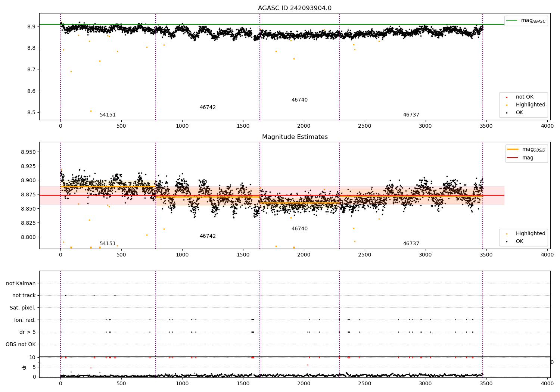Click the mag OBSID legend entry in the Magnitude Estimates plot
This screenshot has height=392, width=560.
(x=526, y=149)
